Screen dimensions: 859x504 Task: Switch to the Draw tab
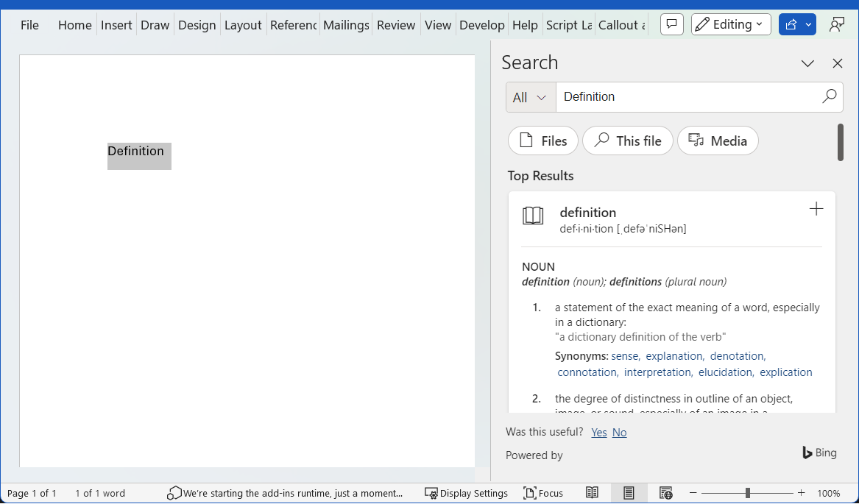pos(155,25)
